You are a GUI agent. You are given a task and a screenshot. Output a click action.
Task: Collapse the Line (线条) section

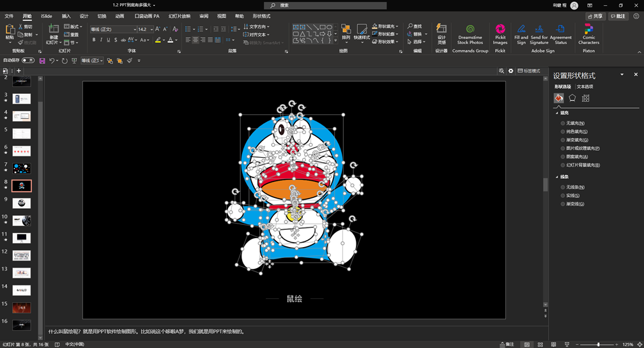pos(557,177)
